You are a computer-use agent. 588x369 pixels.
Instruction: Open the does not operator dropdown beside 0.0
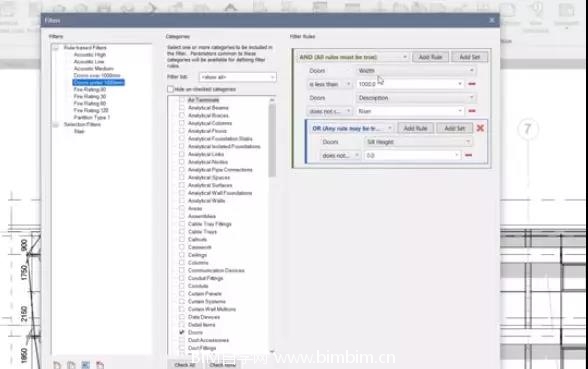pyautogui.click(x=340, y=155)
